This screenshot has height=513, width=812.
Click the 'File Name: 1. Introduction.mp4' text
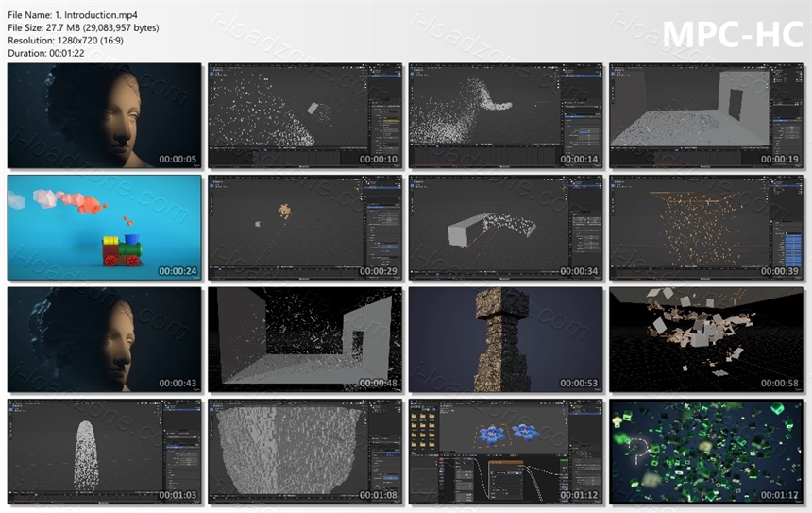pyautogui.click(x=73, y=15)
